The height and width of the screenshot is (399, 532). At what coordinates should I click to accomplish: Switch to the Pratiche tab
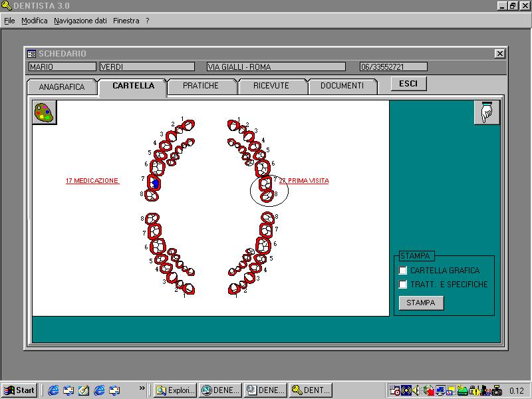click(x=201, y=86)
